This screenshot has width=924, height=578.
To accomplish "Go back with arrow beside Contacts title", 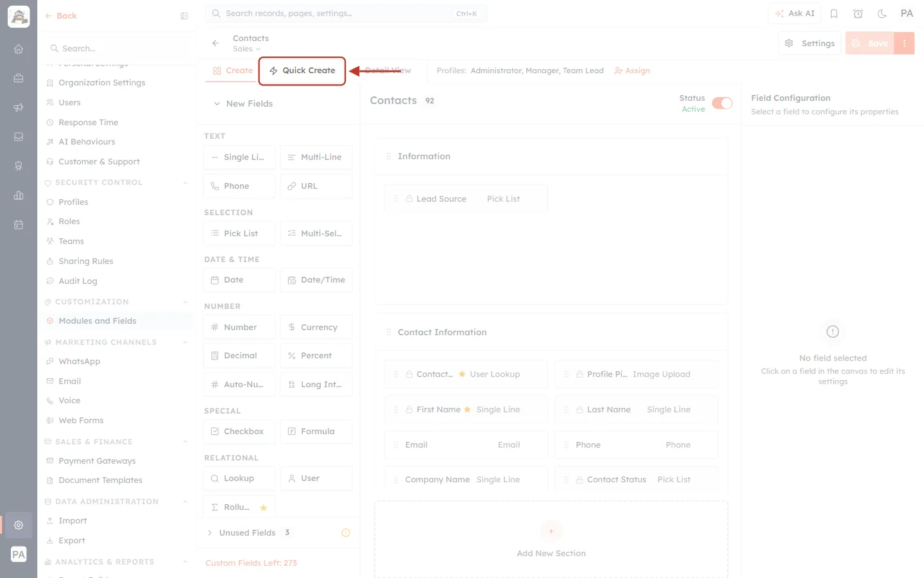I will click(216, 43).
